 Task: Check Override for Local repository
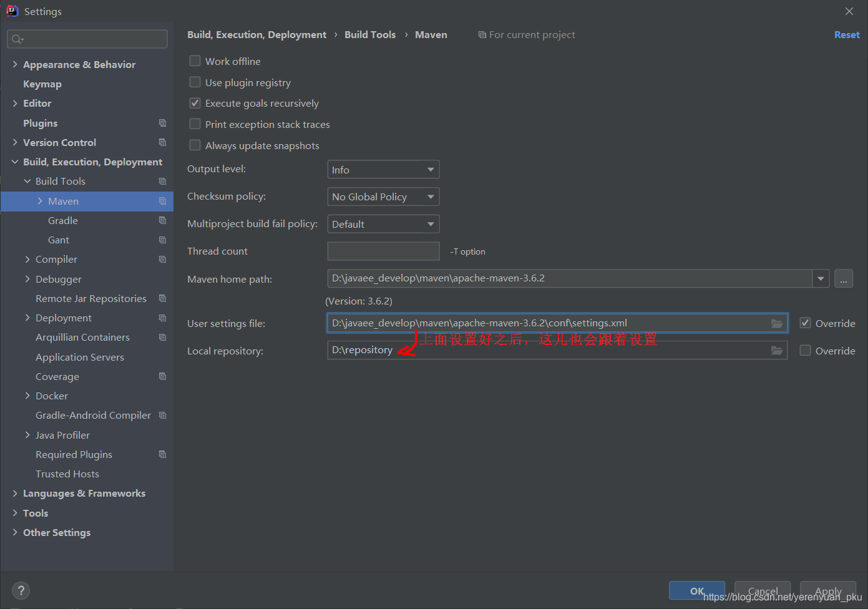806,350
